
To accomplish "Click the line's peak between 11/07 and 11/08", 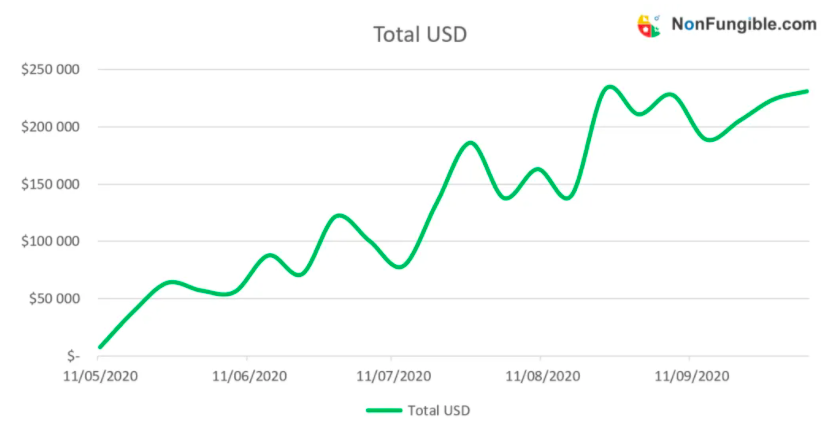I will tap(471, 143).
